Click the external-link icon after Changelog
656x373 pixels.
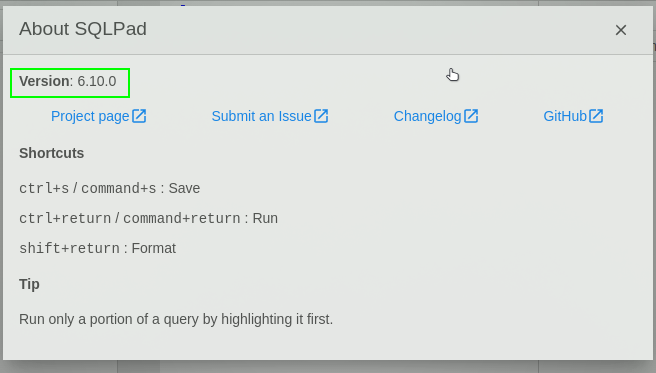471,116
